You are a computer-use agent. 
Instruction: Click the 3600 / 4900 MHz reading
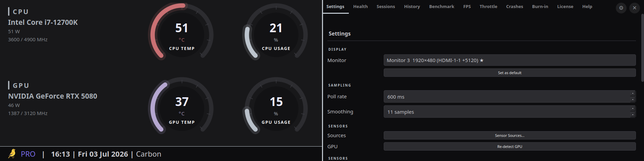tap(28, 40)
